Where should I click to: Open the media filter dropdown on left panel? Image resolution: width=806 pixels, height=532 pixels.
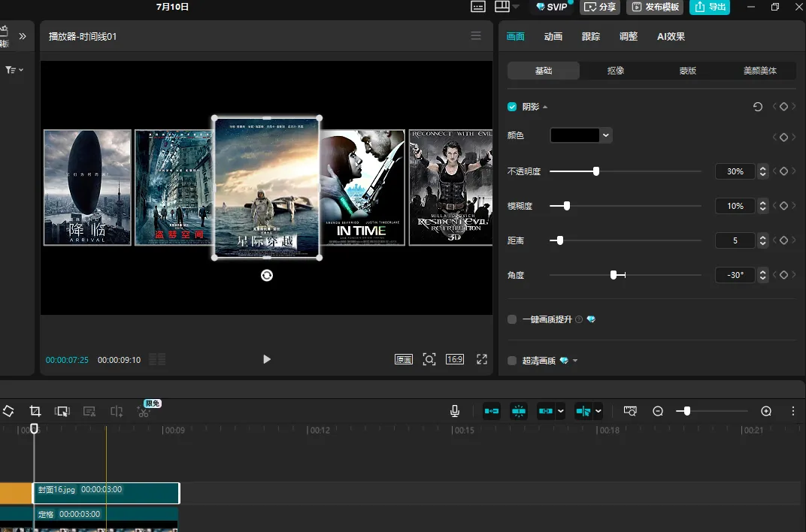(x=14, y=70)
